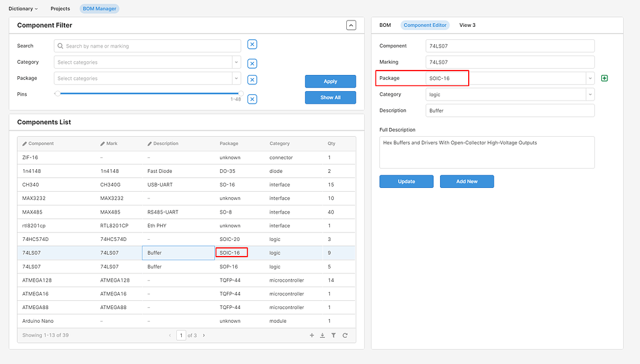
Task: Clear the Search filter using its blue X icon
Action: [252, 44]
